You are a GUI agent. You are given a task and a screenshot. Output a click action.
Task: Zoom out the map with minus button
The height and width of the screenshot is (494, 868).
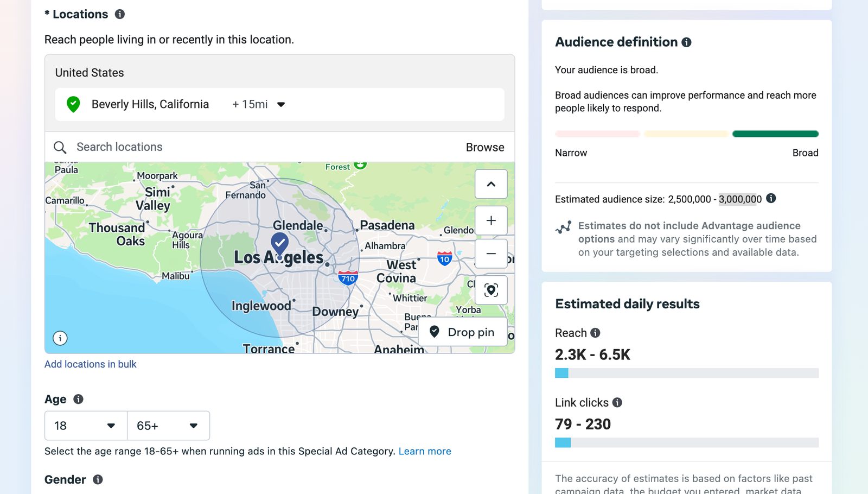click(x=491, y=254)
